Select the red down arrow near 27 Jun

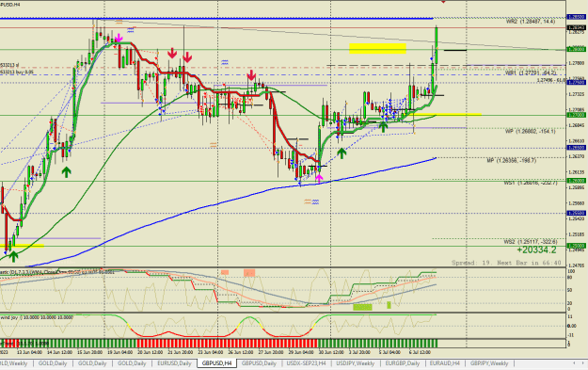coord(251,74)
